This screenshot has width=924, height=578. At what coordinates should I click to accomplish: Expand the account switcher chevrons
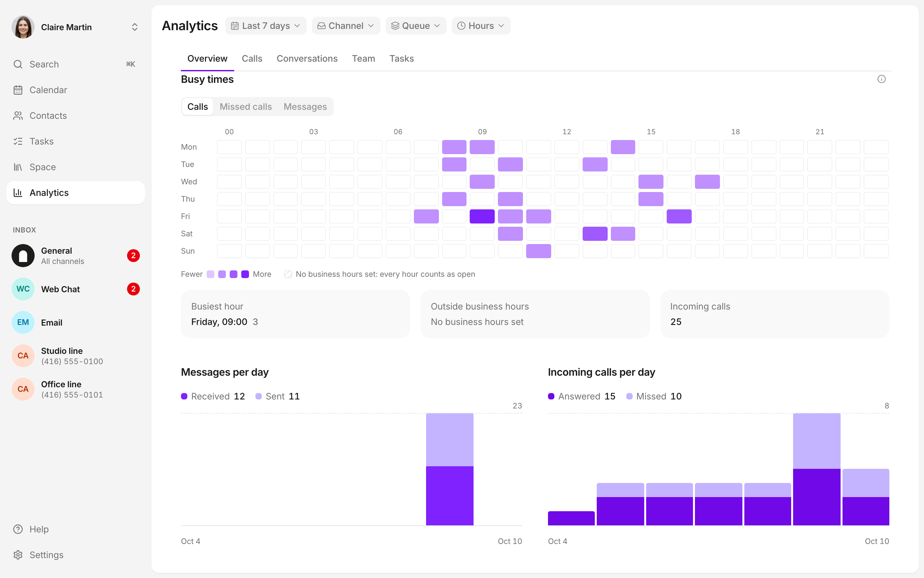click(134, 27)
